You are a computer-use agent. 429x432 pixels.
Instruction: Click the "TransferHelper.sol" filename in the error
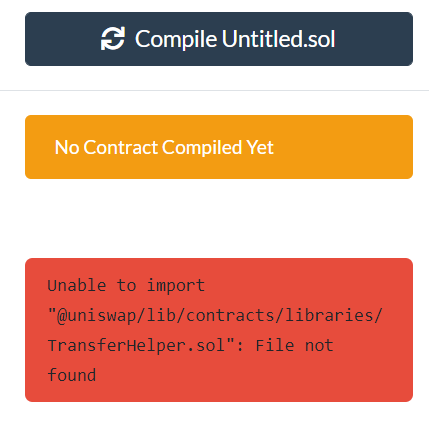point(137,345)
